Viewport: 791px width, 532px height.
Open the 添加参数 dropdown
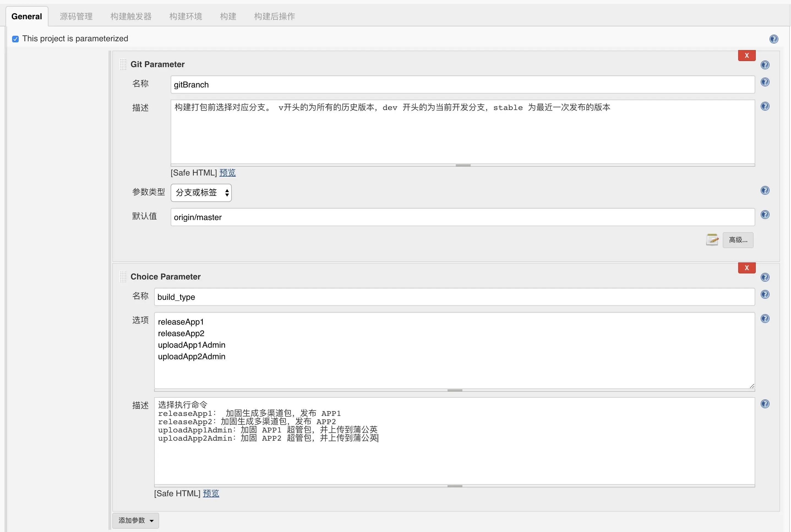tap(135, 520)
